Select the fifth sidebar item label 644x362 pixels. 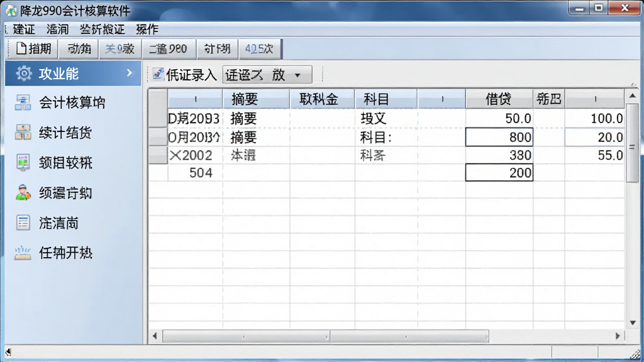(x=65, y=193)
